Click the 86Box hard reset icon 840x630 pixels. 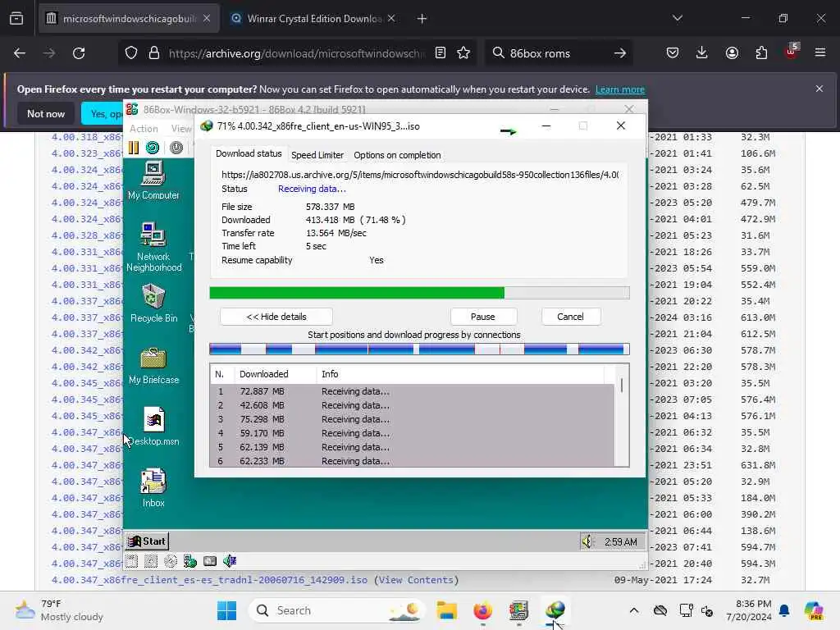pos(153,148)
